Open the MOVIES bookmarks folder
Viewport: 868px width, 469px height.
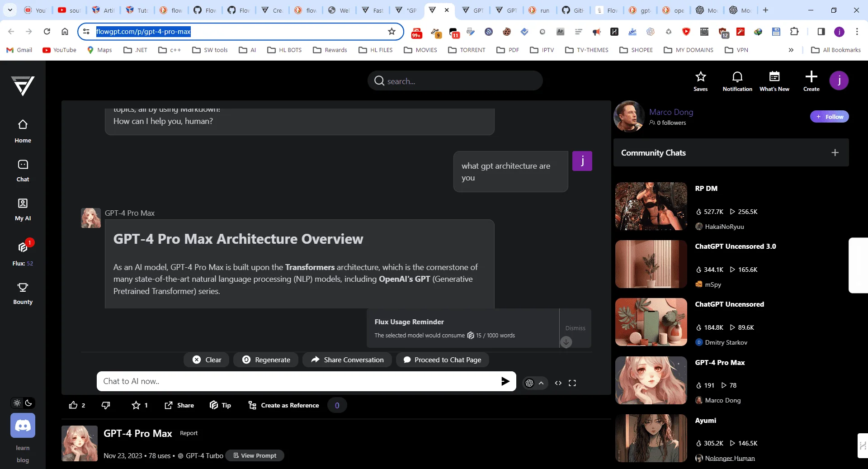tap(420, 50)
